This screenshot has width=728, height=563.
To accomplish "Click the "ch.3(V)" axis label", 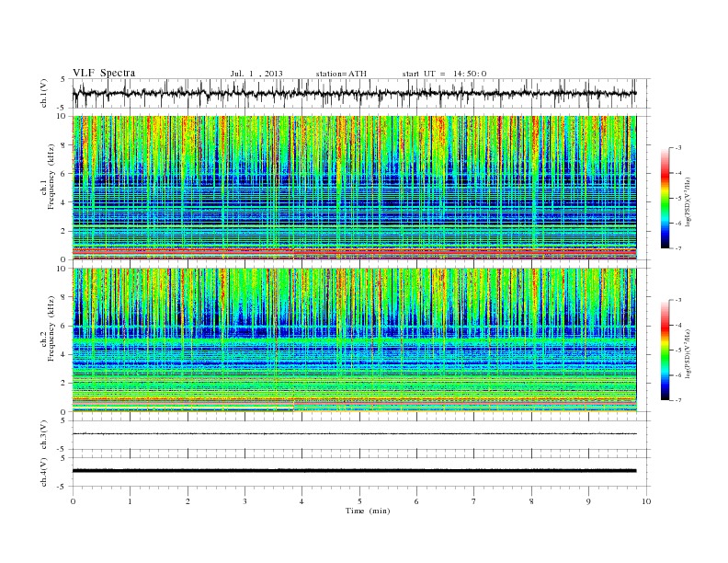I will (x=44, y=435).
